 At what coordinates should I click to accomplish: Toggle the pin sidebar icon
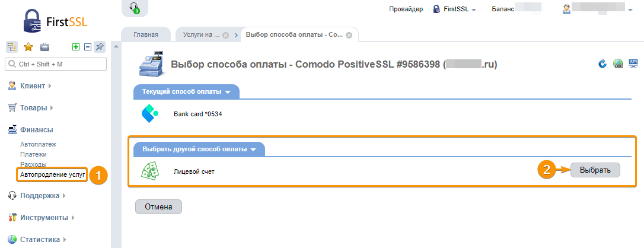click(100, 47)
